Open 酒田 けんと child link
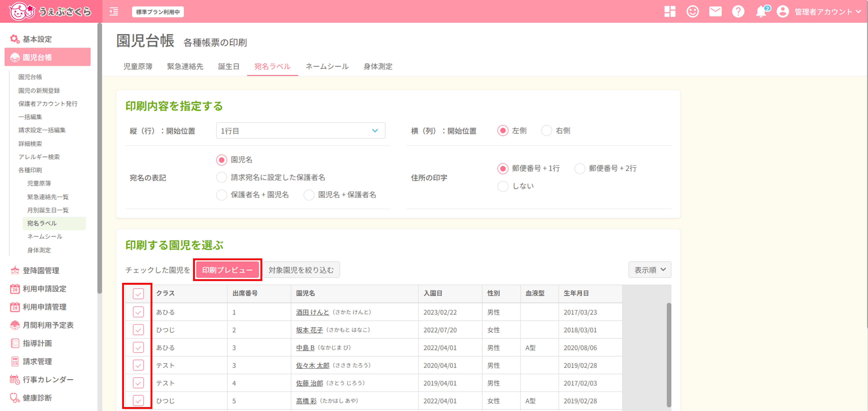 point(312,312)
